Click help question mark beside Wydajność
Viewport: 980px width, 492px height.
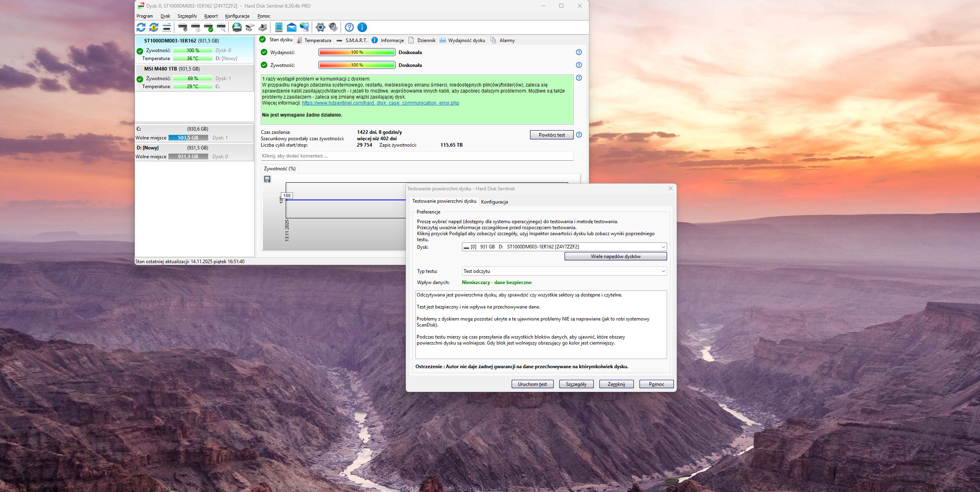click(579, 52)
